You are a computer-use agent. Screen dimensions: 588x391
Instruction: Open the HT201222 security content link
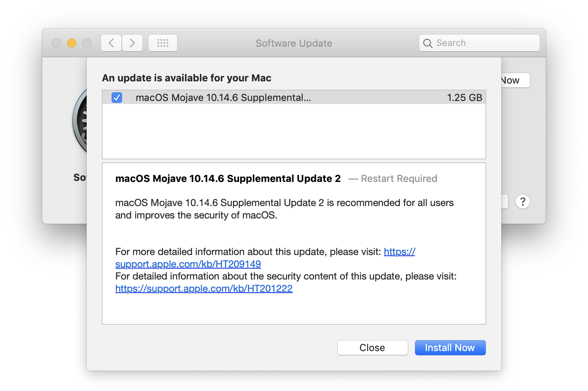(204, 289)
